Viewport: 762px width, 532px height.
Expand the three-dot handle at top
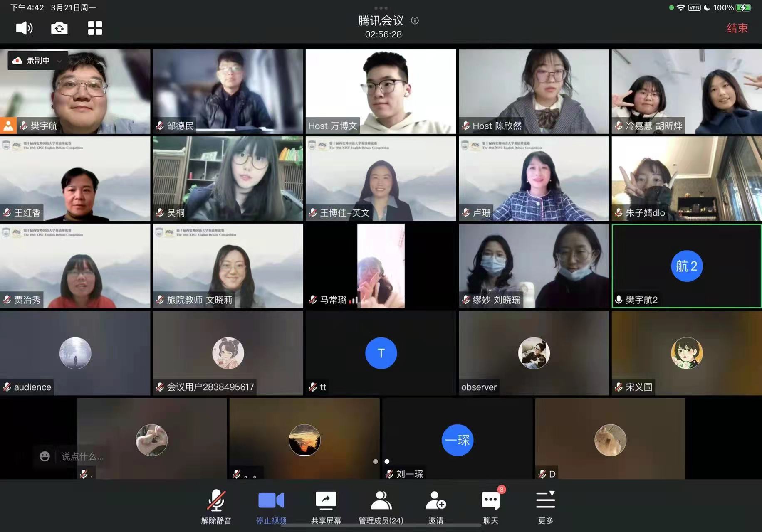pos(381,8)
